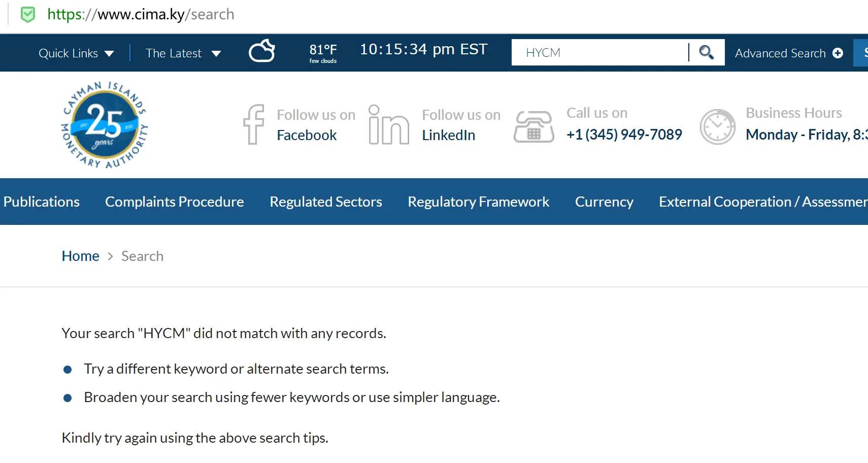868x463 pixels.
Task: Open the Advanced Search expander
Action: (789, 53)
